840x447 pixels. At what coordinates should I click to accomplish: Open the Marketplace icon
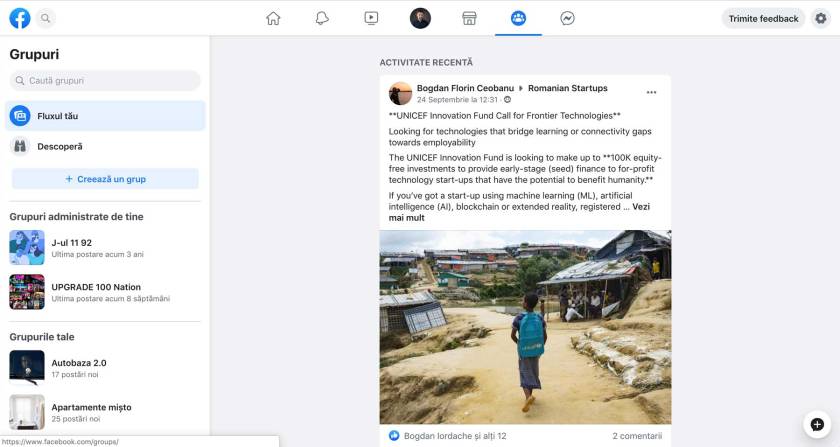click(468, 18)
